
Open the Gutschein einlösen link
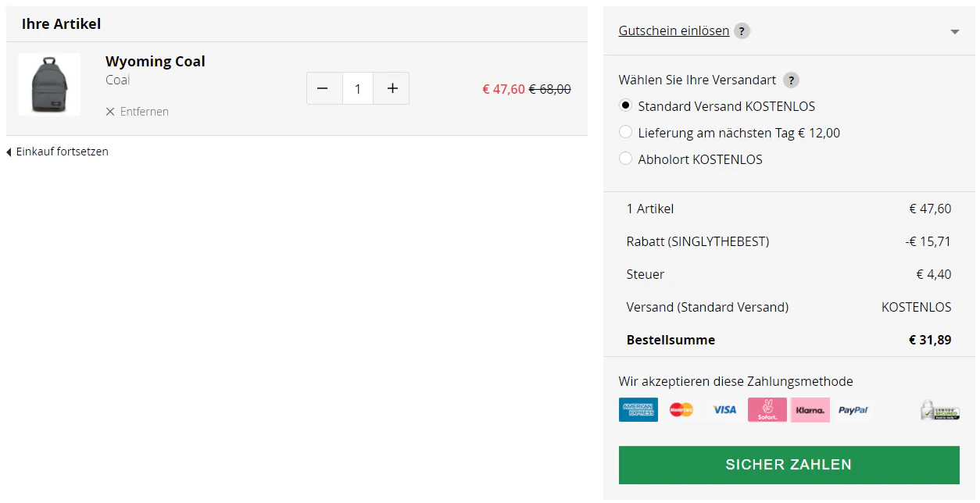(x=674, y=31)
